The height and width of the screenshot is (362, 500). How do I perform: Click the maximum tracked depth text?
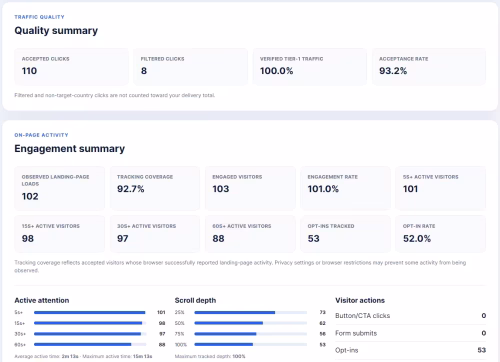coord(210,356)
